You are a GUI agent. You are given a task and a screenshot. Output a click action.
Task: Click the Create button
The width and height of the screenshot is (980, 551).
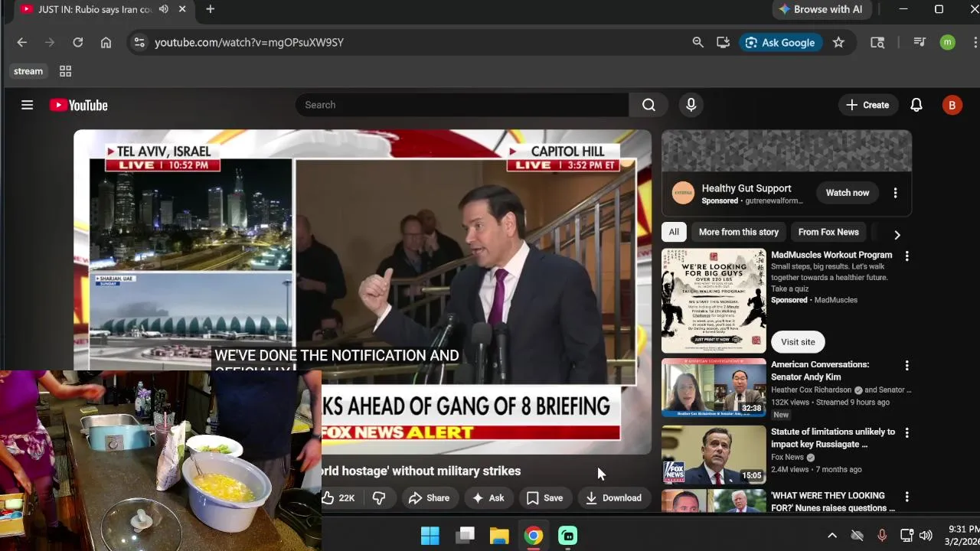(x=867, y=105)
